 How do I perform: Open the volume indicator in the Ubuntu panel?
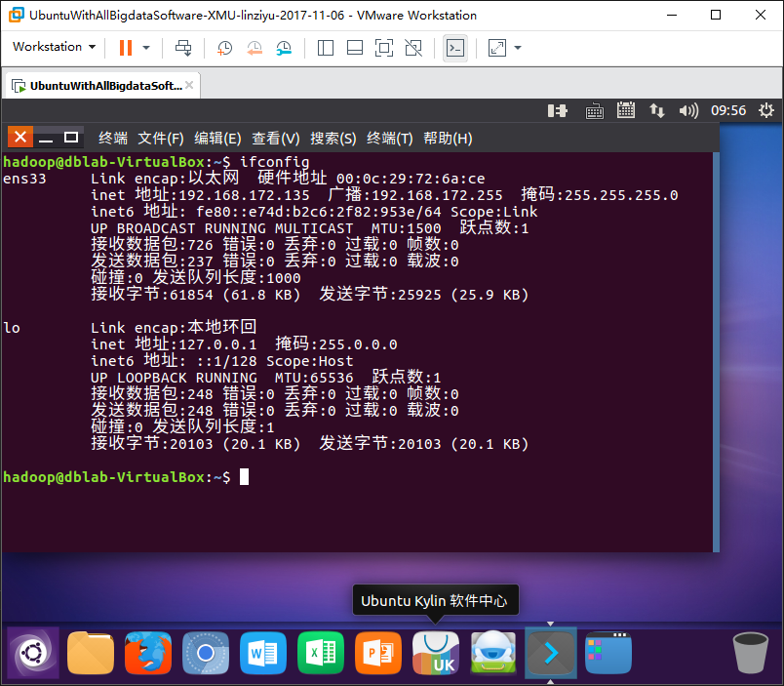[688, 110]
